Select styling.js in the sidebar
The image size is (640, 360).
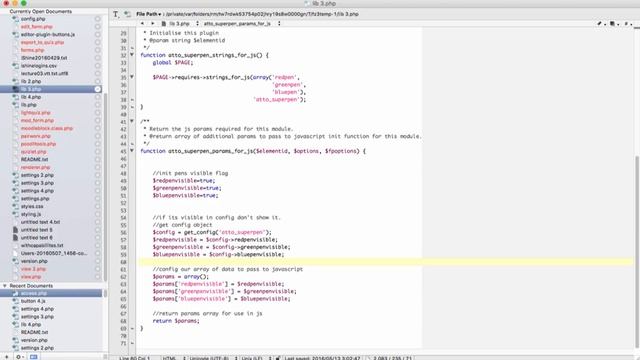click(31, 214)
